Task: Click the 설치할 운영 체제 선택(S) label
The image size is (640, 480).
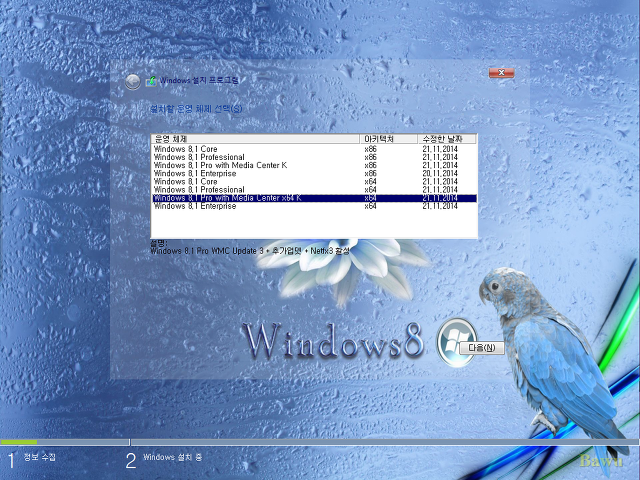Action: point(196,109)
